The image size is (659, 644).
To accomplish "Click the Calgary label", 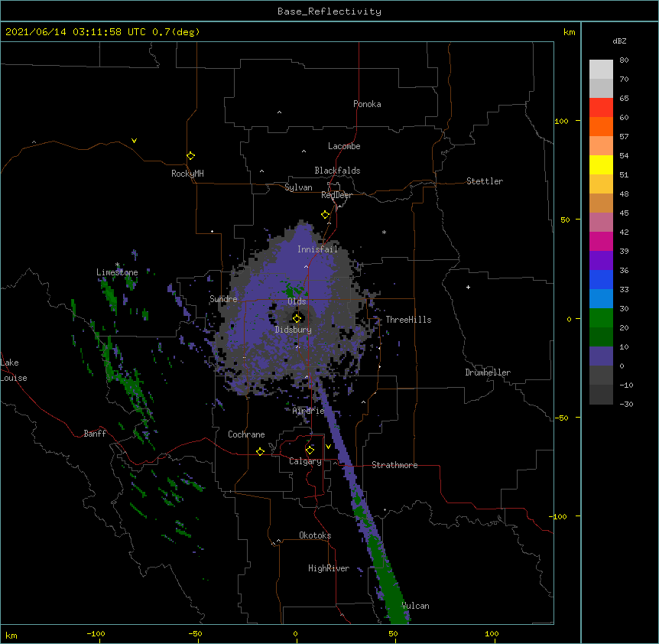I will point(305,461).
